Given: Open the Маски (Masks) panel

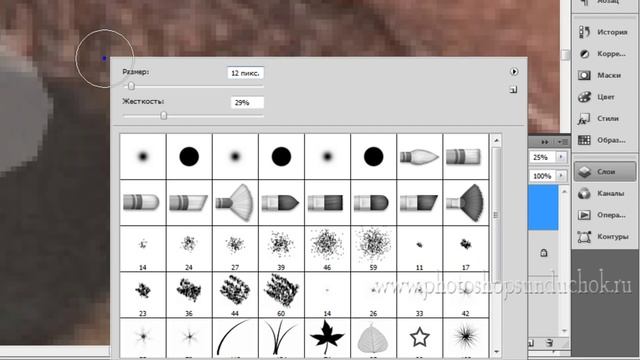Looking at the screenshot, I should tap(604, 75).
